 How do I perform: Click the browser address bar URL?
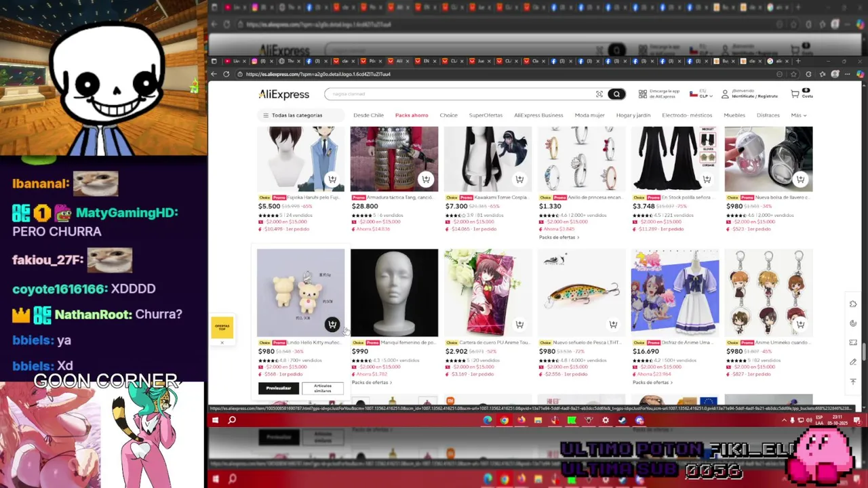tap(318, 74)
